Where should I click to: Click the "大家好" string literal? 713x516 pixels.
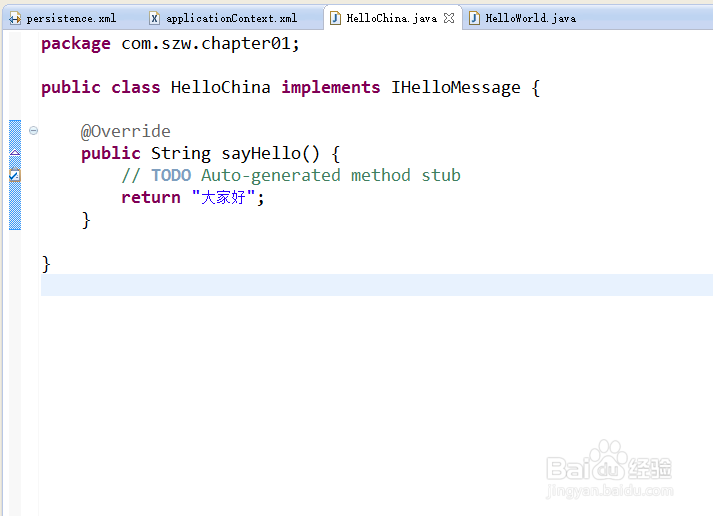(x=223, y=197)
